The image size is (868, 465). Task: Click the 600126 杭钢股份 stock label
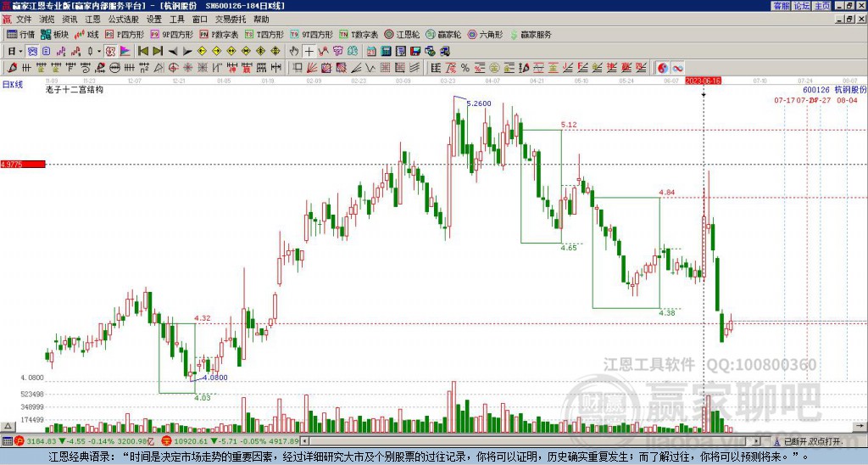[834, 90]
